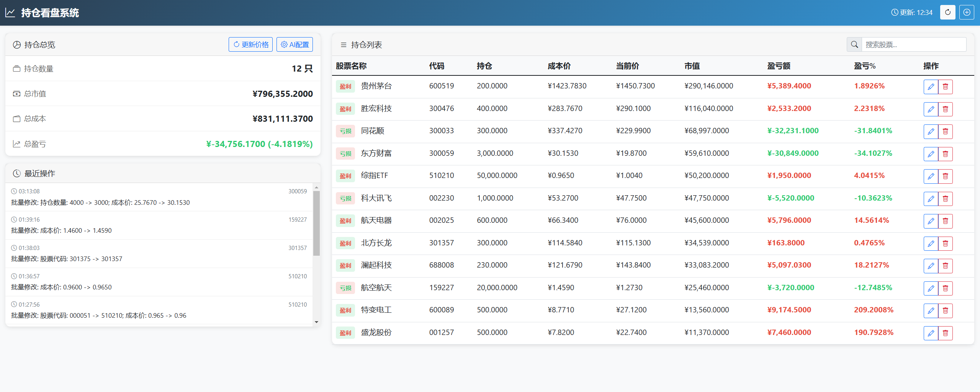Viewport: 980px width, 392px height.
Task: Click the 01:27:56 operation log entry
Action: (x=159, y=310)
